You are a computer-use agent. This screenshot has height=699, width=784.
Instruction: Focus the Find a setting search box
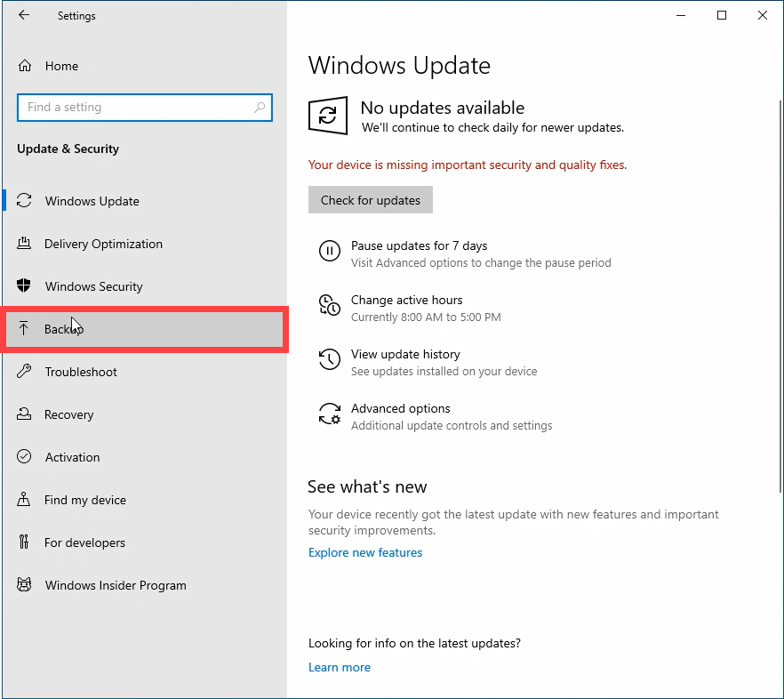point(145,107)
